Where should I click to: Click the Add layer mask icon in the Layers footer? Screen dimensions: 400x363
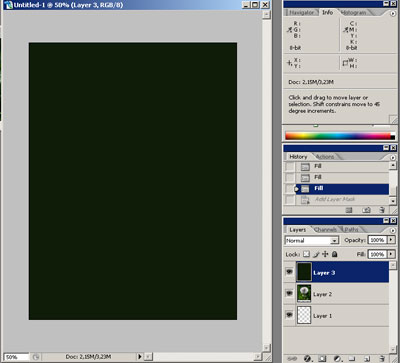[322, 359]
